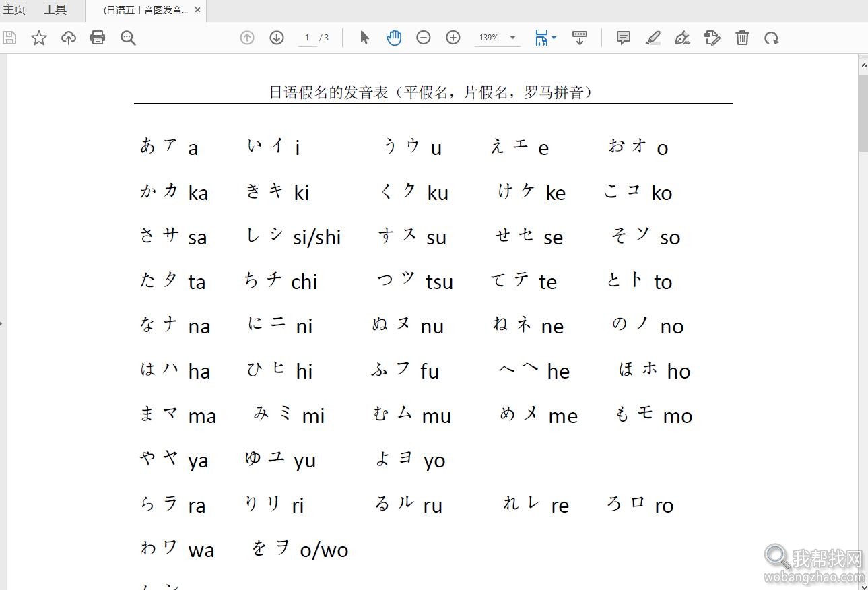Click the romaji text "fu"
Viewport: 868px width, 590px height.
click(430, 371)
